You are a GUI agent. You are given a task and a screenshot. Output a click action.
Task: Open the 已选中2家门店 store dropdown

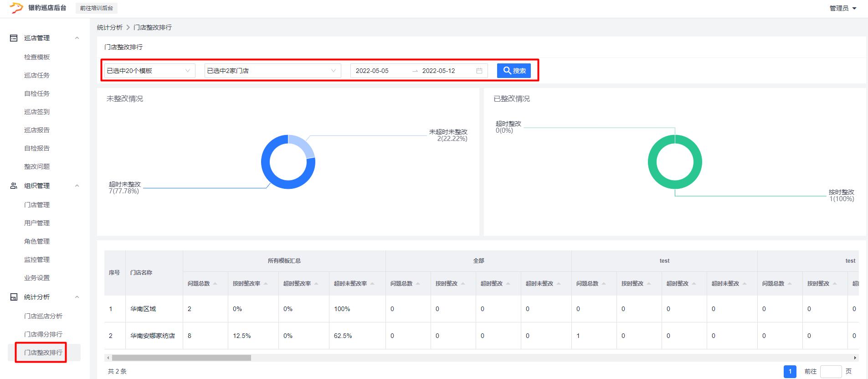pos(272,71)
